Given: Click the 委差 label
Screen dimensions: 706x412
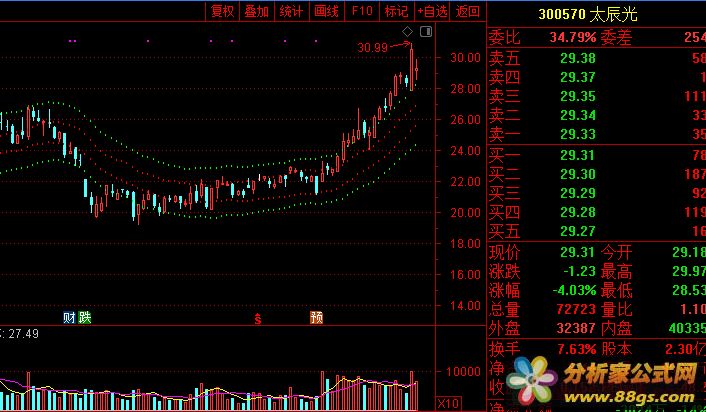Looking at the screenshot, I should (617, 37).
